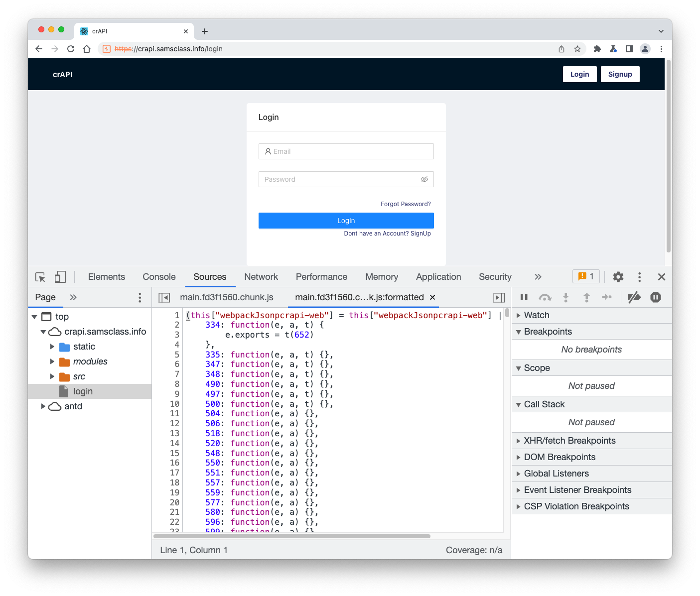The image size is (700, 596).
Task: Open the Console tab
Action: (159, 277)
